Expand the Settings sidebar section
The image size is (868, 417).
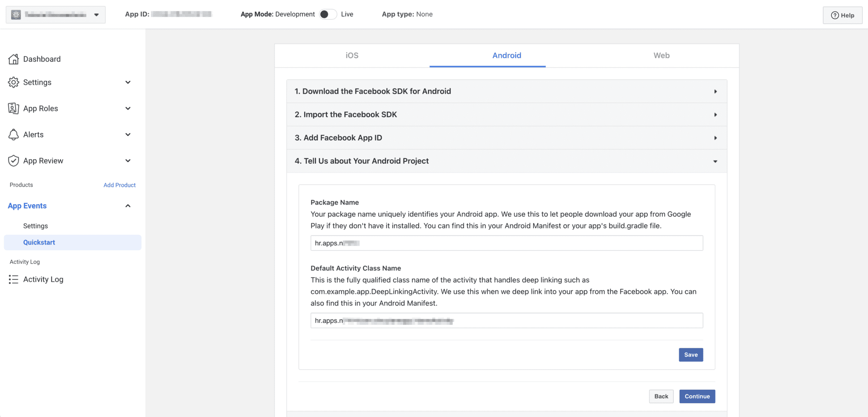[128, 82]
